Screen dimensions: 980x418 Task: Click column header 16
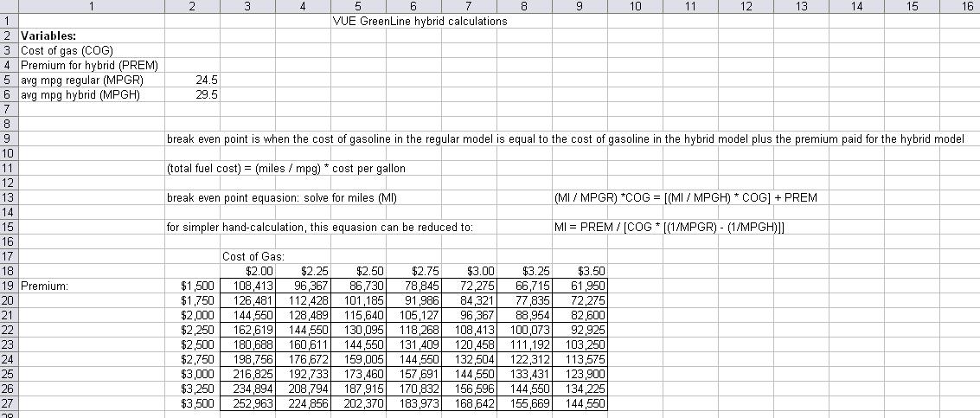(966, 6)
